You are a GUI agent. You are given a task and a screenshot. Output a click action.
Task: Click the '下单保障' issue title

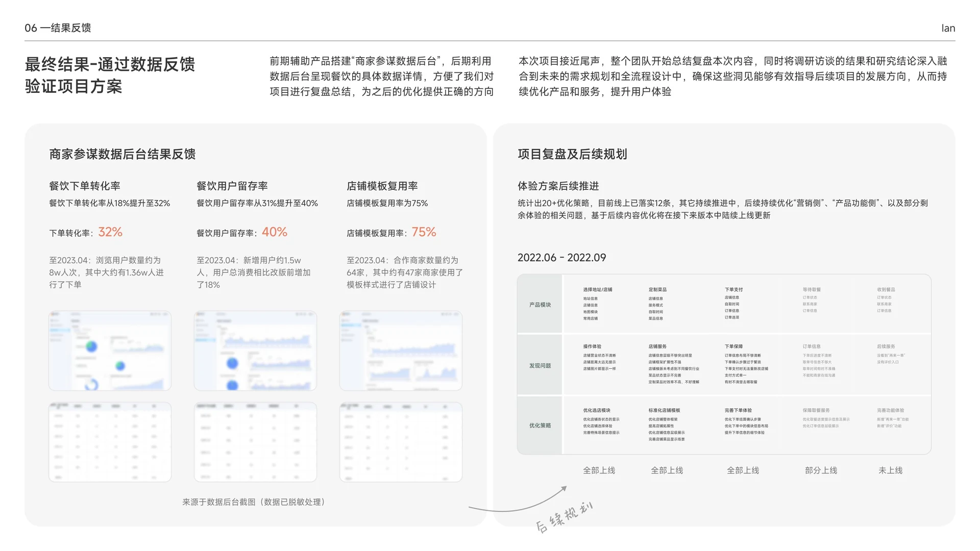734,346
